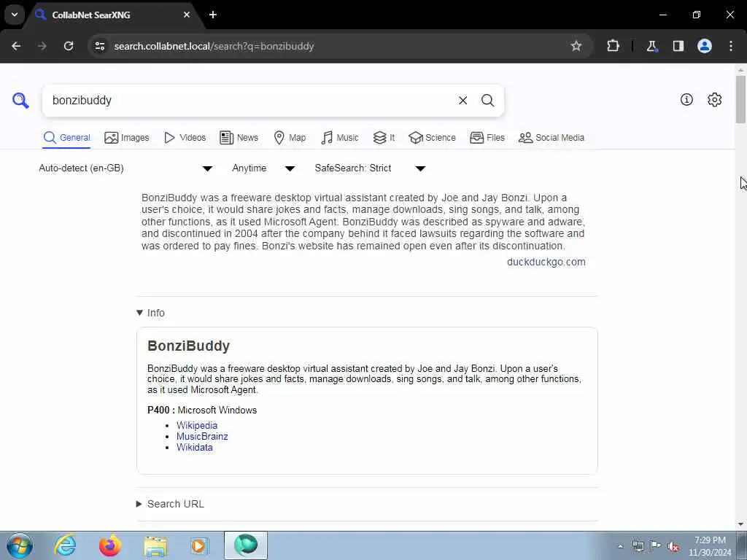Open the SafeSearch: Strict dropdown

370,168
